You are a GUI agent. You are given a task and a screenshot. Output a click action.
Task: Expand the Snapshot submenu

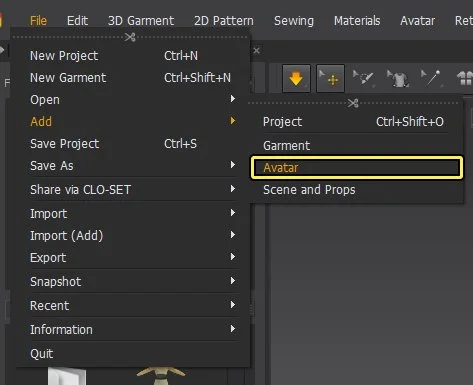(x=132, y=282)
